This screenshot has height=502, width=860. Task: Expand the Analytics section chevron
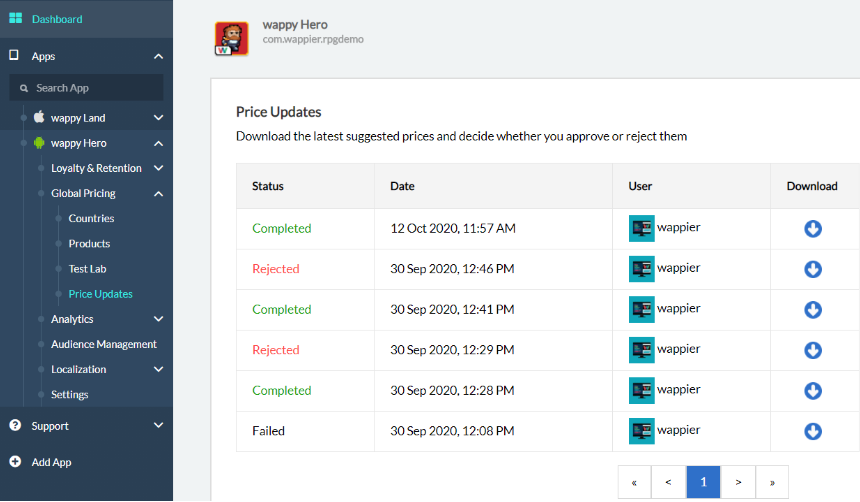(x=159, y=319)
